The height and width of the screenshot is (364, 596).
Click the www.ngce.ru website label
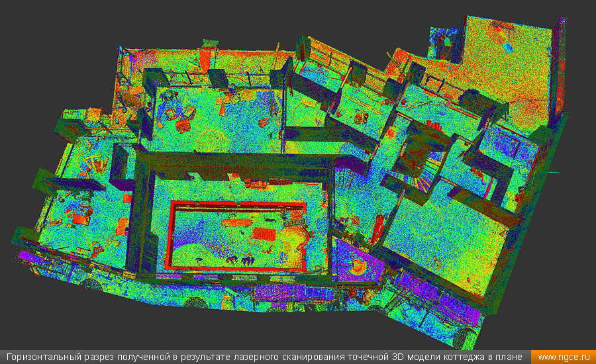click(564, 357)
